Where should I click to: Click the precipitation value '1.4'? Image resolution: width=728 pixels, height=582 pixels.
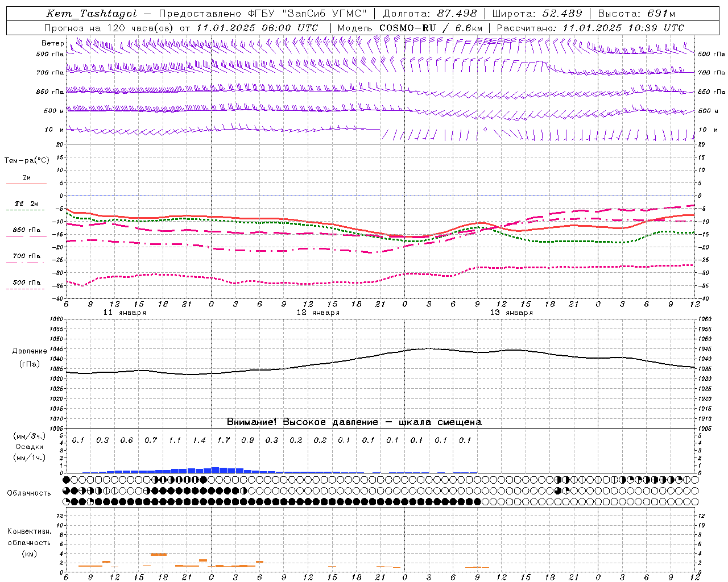coord(199,440)
